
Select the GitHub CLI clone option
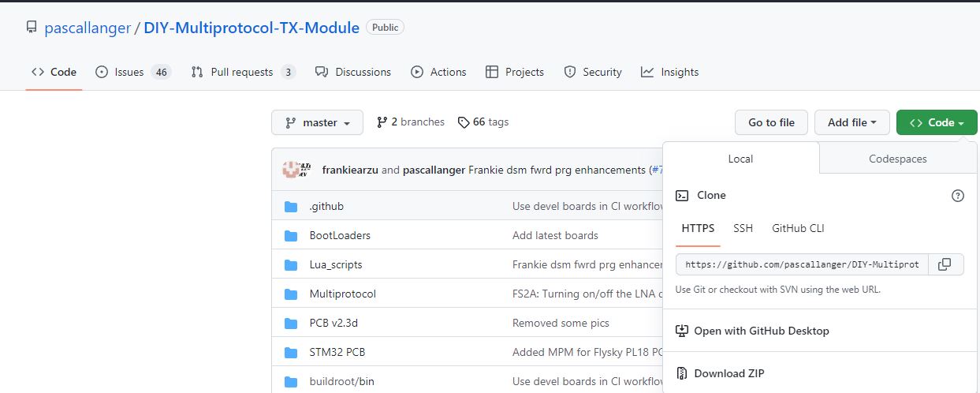click(x=798, y=228)
